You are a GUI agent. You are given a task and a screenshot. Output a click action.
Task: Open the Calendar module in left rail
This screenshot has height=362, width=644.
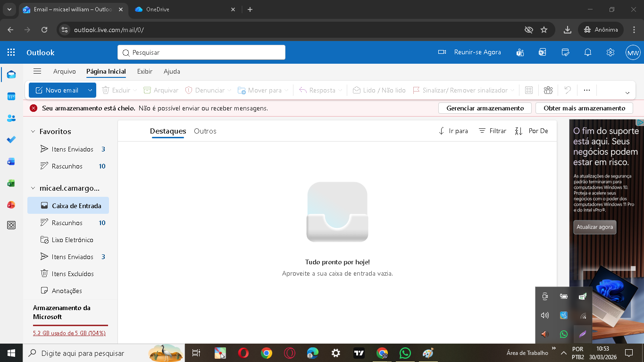coord(11,96)
